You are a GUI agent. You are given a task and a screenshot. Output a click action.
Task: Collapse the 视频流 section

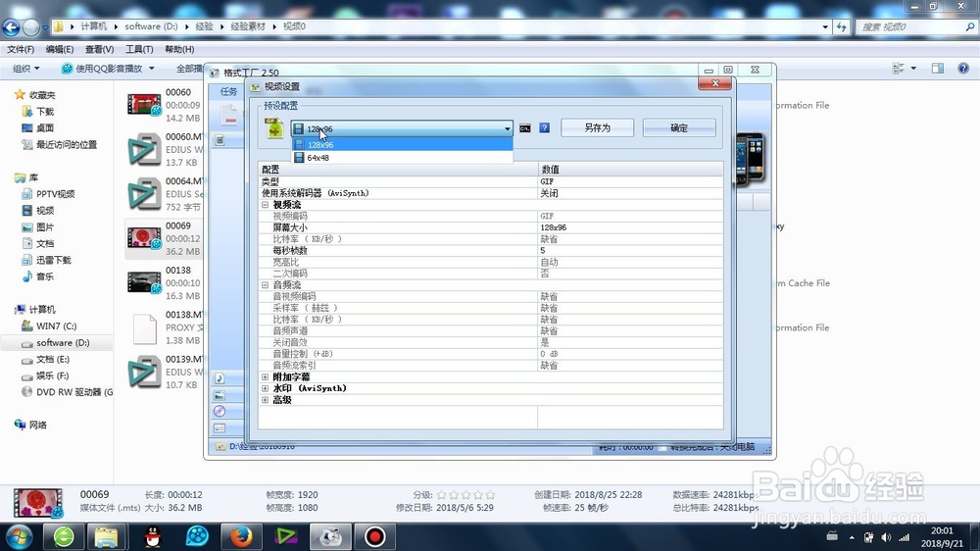point(265,205)
